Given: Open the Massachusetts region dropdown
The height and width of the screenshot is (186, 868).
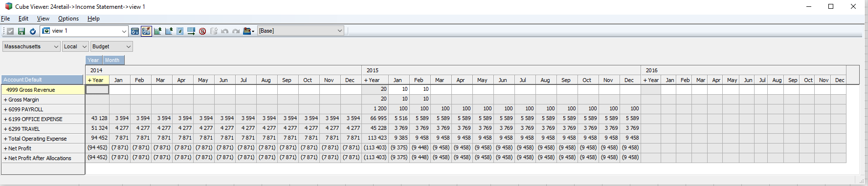Looking at the screenshot, I should coord(31,46).
